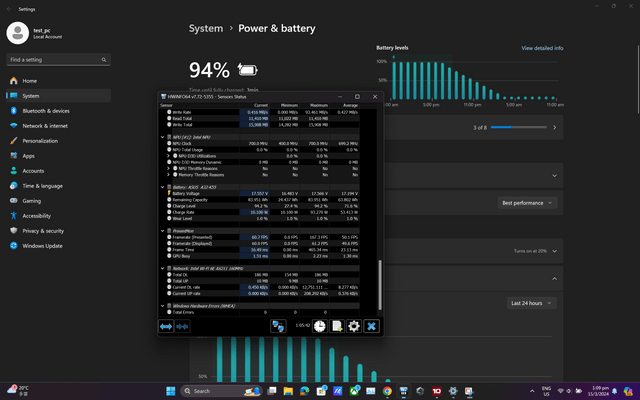The height and width of the screenshot is (400, 640).
Task: Open the weather widget showing 20°C
Action: [x=18, y=391]
